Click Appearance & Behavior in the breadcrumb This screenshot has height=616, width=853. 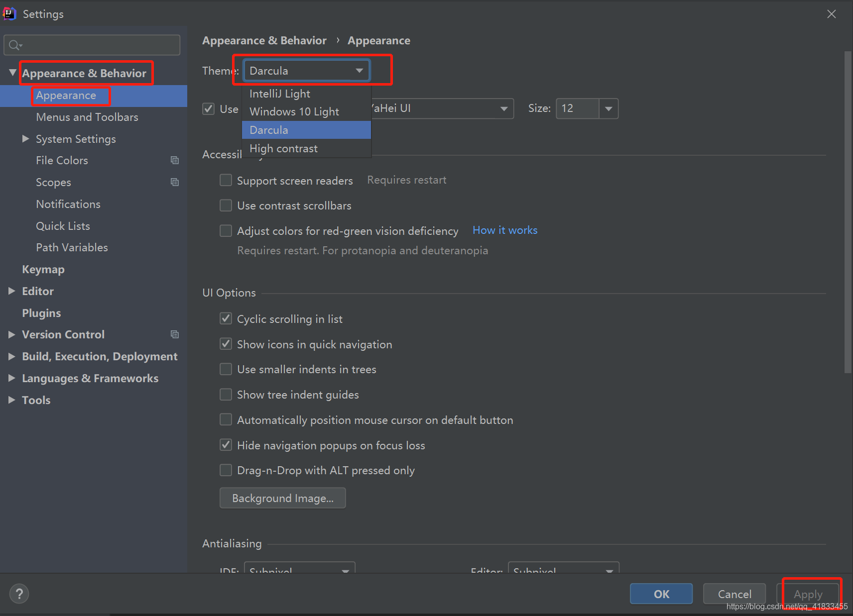pos(264,40)
